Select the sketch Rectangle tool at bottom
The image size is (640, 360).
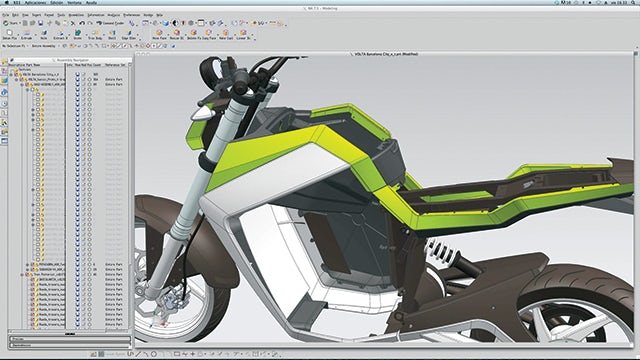(176, 354)
